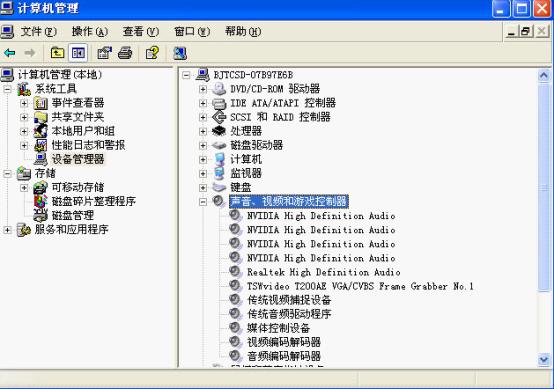Click the IDE ATA/ATAPI controller icon

pyautogui.click(x=219, y=103)
